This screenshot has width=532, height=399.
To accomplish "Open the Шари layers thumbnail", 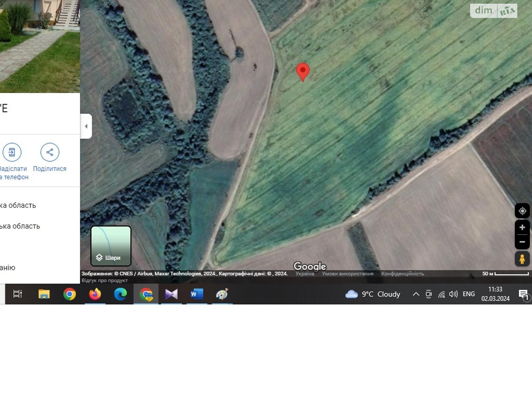I will [111, 246].
